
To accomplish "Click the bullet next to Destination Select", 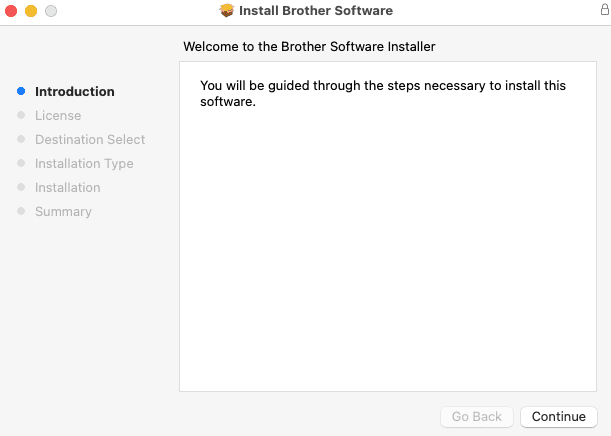I will [21, 140].
